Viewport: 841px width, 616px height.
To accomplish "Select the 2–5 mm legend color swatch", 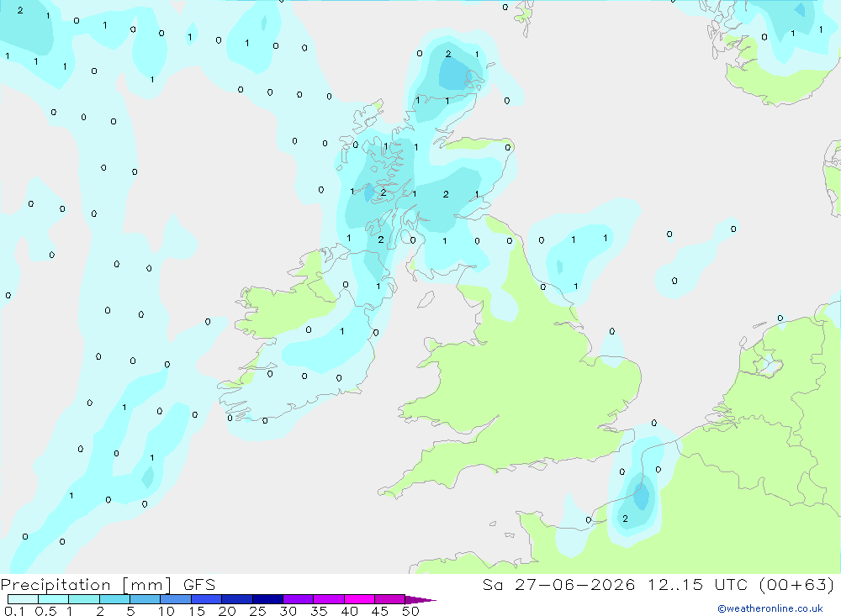I will pos(114,599).
